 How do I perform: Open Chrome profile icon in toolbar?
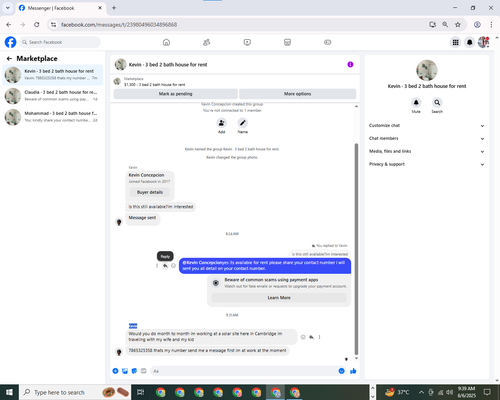pyautogui.click(x=477, y=24)
